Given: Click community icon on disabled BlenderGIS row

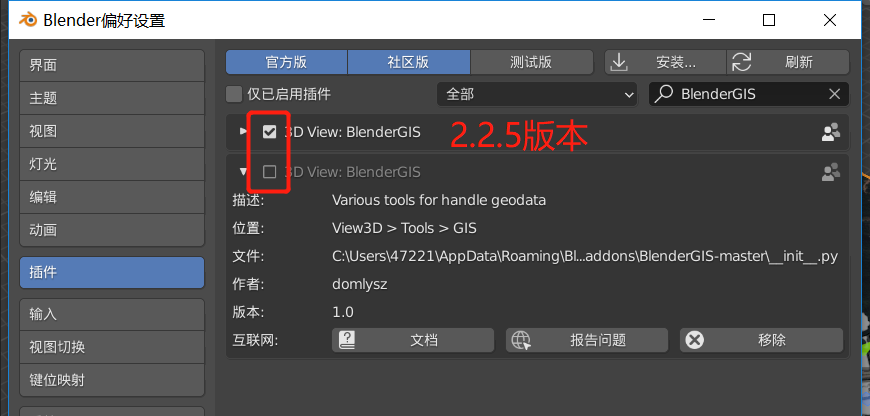Looking at the screenshot, I should click(830, 173).
